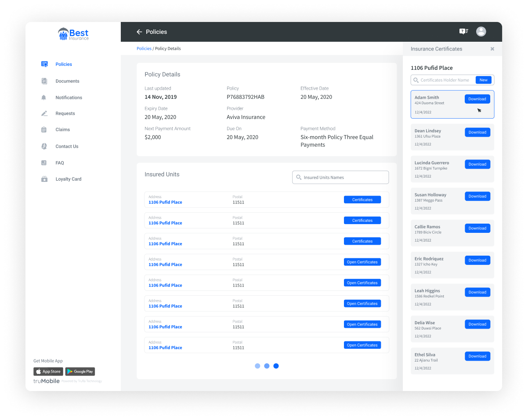Click the Notifications bell icon

[x=44, y=98]
